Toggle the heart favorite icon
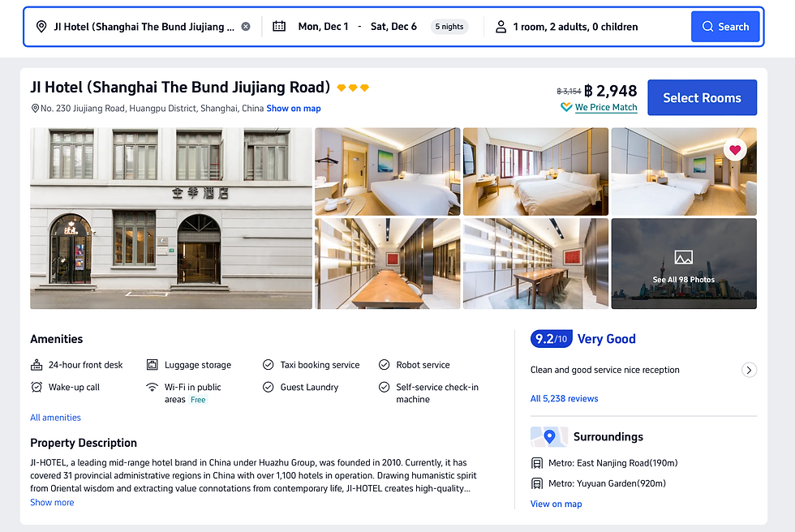795x532 pixels. 735,150
